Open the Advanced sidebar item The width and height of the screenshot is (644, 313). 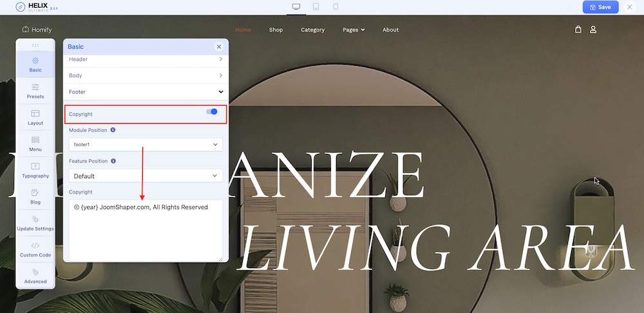coord(35,276)
